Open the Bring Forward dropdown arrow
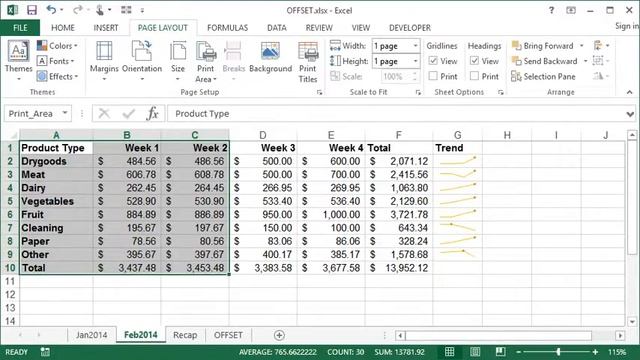The image size is (640, 360). [582, 46]
